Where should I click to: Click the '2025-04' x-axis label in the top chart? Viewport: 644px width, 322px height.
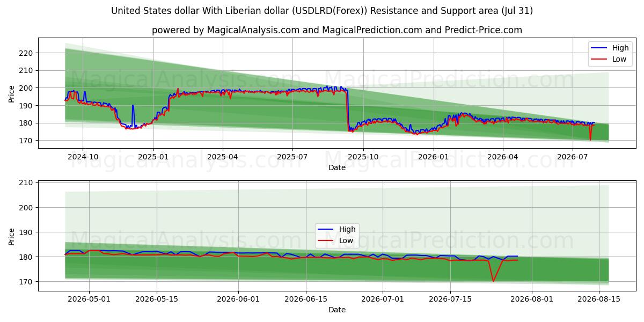pos(223,157)
